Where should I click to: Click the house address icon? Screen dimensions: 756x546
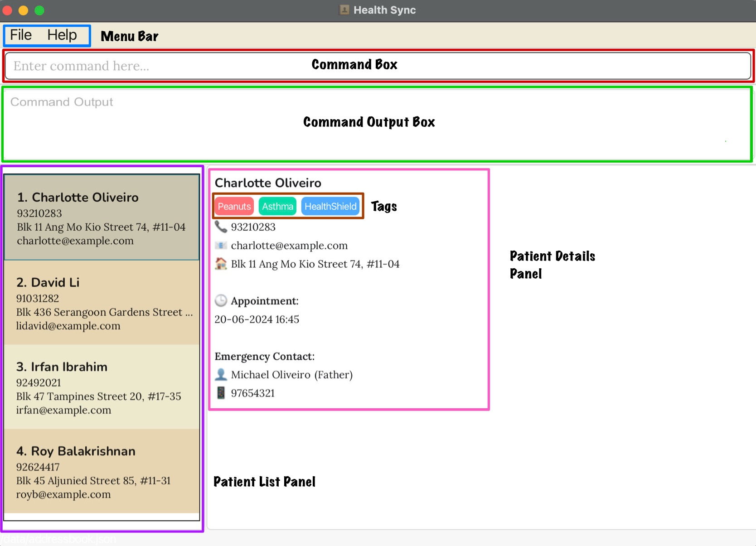click(221, 264)
